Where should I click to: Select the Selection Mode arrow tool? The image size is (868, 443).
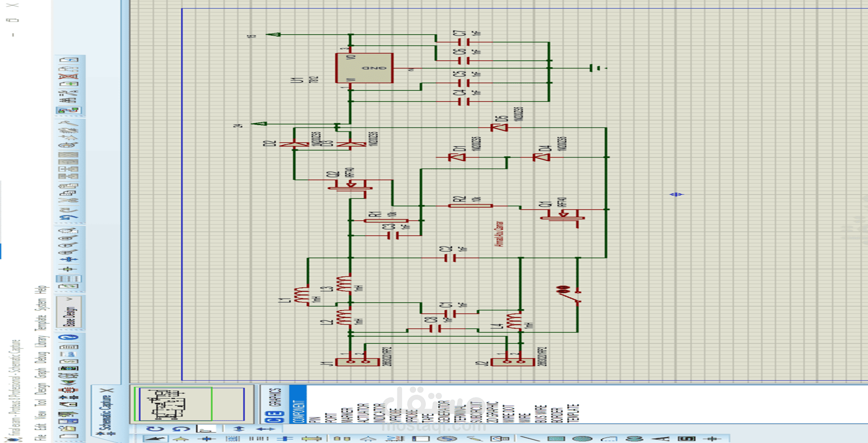pyautogui.click(x=155, y=439)
